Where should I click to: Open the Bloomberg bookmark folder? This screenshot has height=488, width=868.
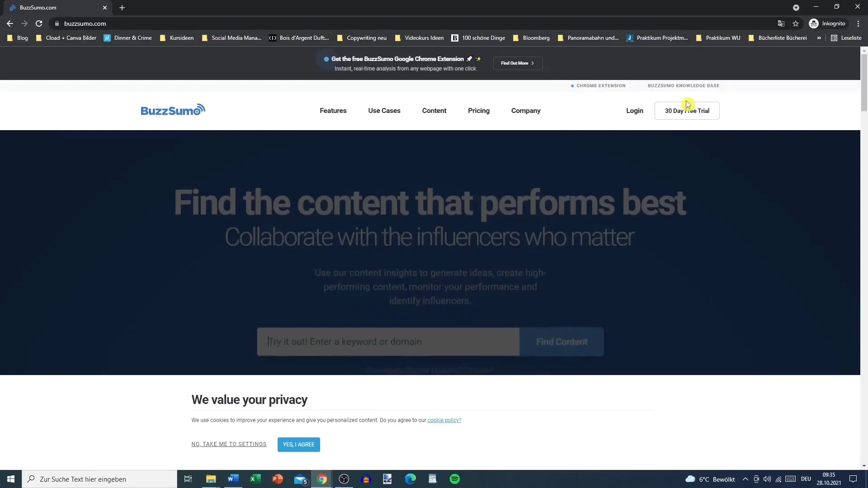click(531, 38)
